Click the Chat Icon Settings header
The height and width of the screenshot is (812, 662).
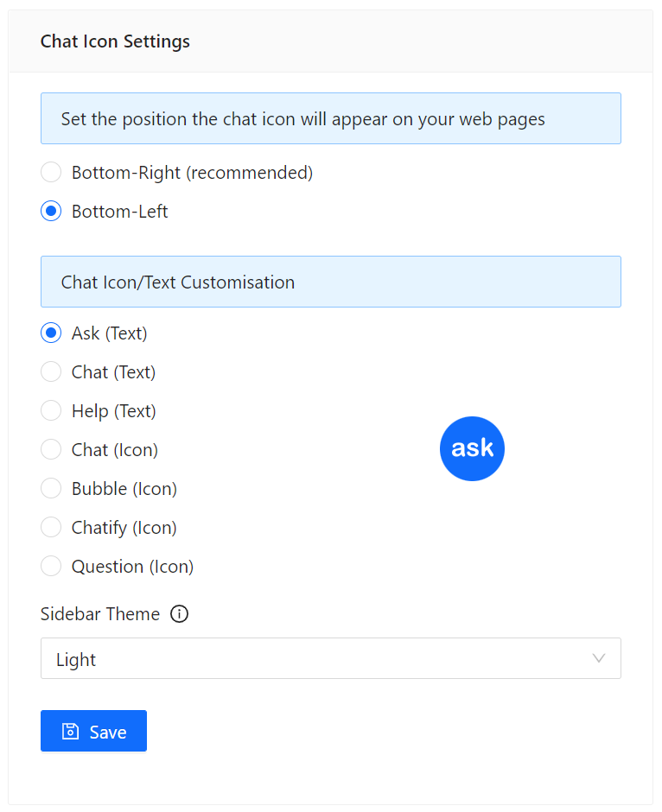(x=115, y=41)
